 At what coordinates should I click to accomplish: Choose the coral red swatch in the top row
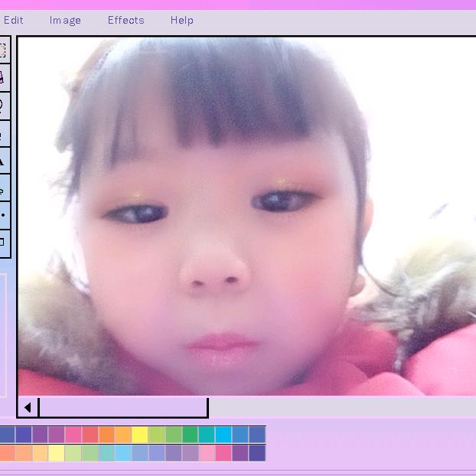[90, 435]
